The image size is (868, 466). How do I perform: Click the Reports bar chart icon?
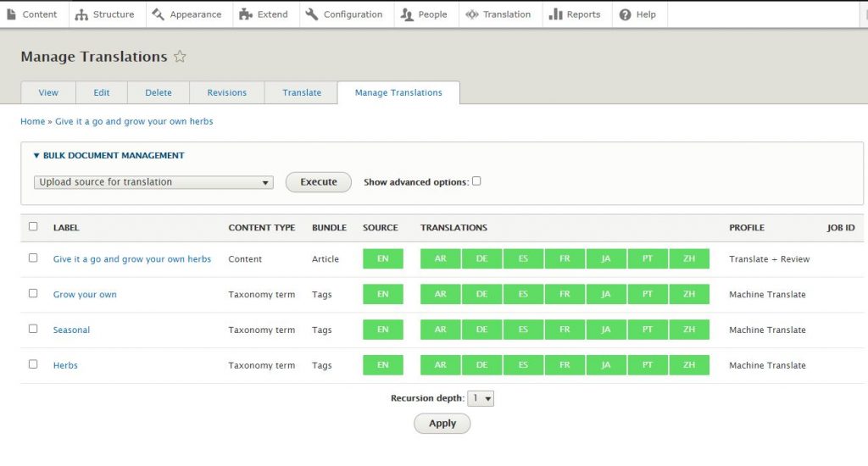click(x=556, y=14)
